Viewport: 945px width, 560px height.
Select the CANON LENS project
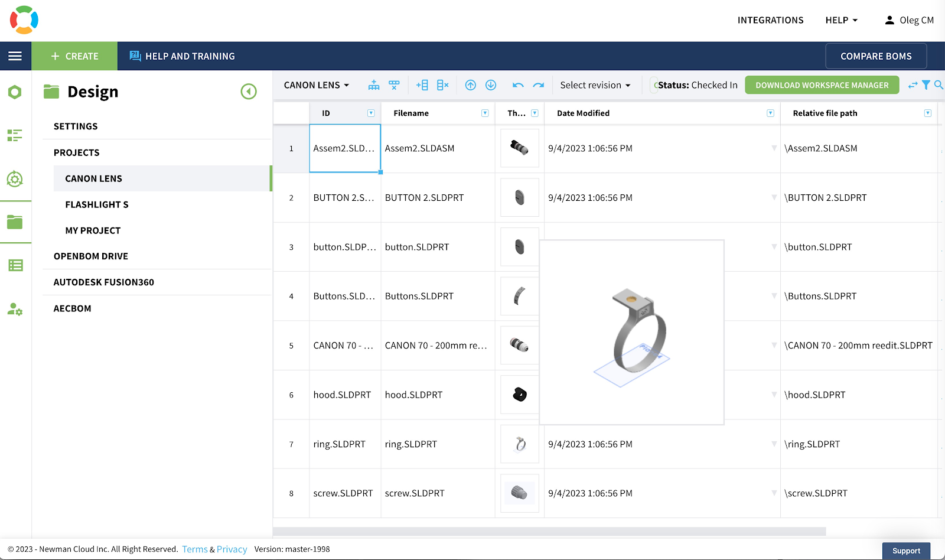(x=162, y=178)
